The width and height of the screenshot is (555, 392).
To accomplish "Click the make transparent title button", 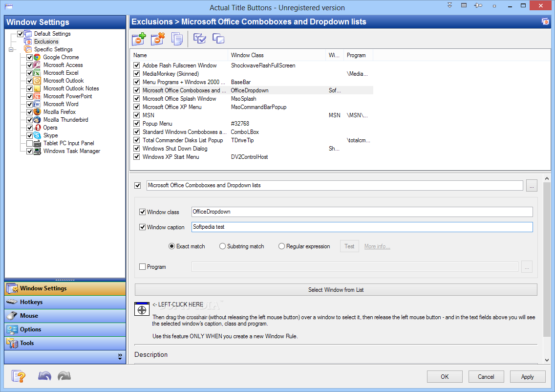I will pos(464,5).
